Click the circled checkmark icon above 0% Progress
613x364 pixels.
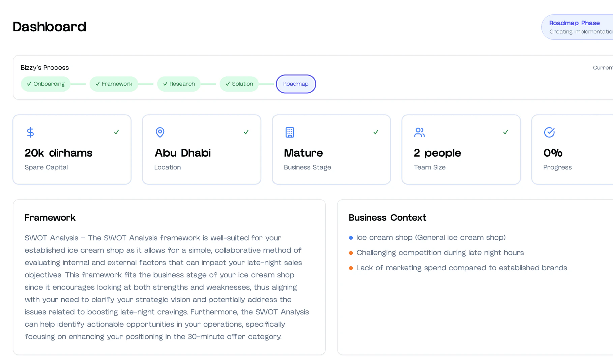click(x=549, y=132)
